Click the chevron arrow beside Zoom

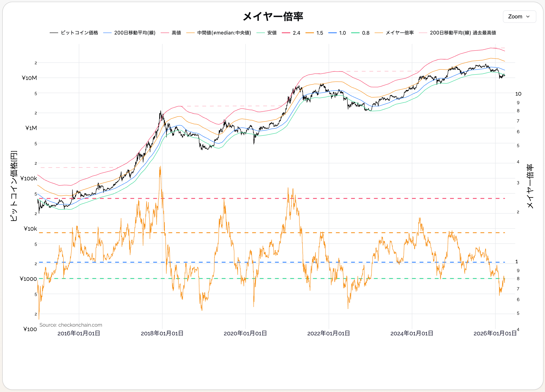point(528,16)
